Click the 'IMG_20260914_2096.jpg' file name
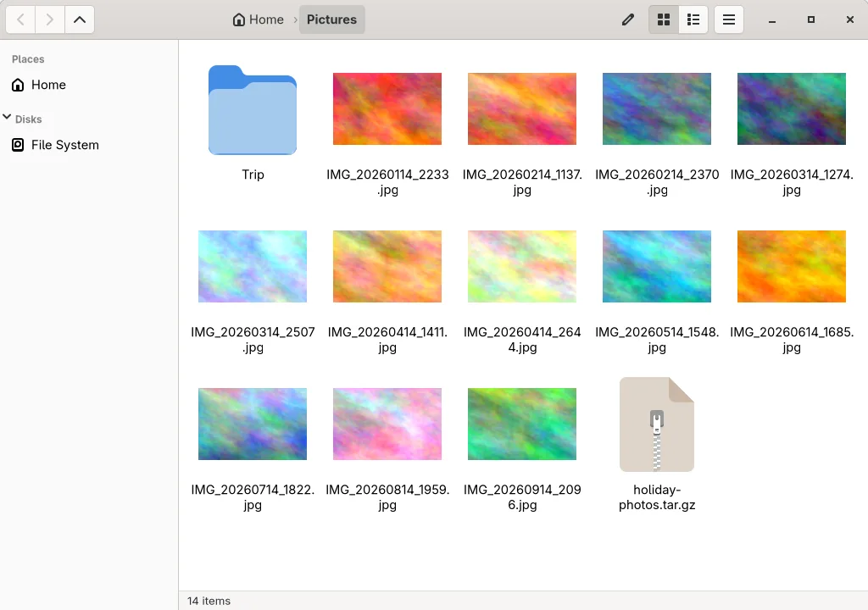 (522, 497)
